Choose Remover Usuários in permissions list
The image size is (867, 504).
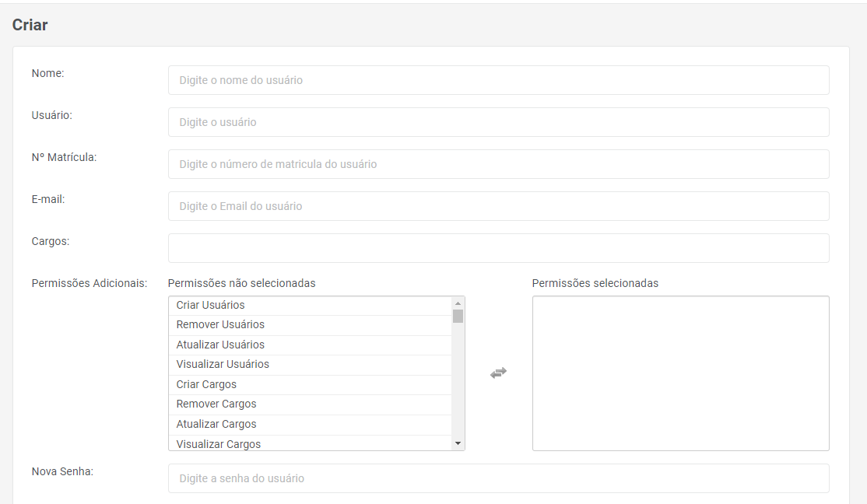[x=220, y=324]
